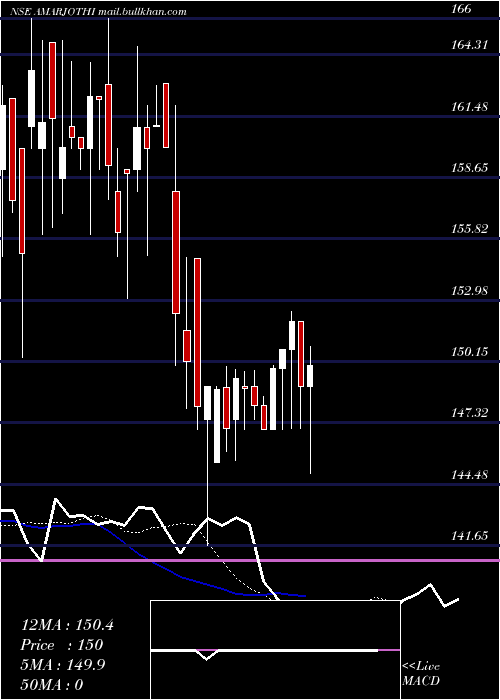The image size is (500, 700).
Task: Select the 144.48 price axis label
Action: 468,475
